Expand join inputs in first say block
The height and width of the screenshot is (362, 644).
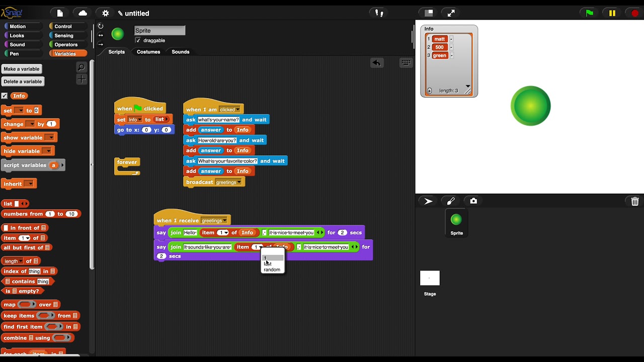322,232
